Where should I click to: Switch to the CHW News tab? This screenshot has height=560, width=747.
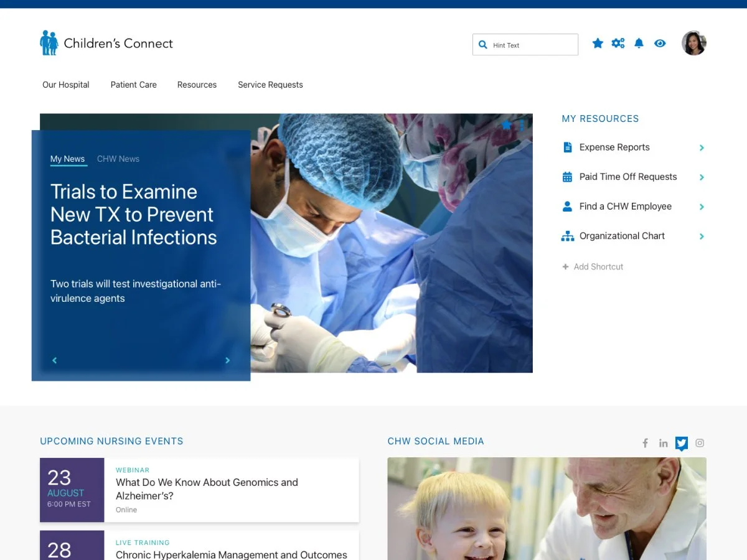click(x=118, y=159)
